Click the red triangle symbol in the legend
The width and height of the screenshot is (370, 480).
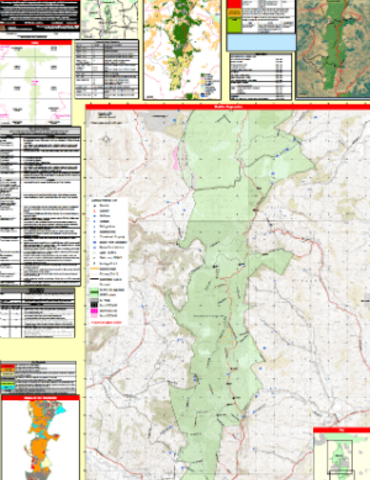(94, 211)
